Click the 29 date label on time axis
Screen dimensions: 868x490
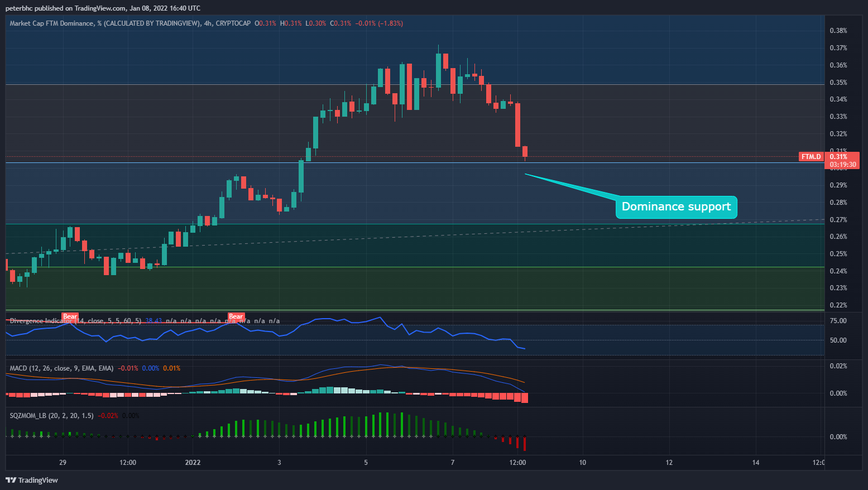coord(63,463)
